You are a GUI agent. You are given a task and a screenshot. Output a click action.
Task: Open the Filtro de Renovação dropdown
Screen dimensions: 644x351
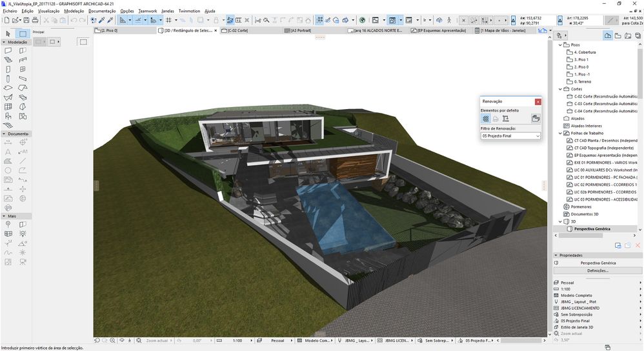(x=510, y=136)
